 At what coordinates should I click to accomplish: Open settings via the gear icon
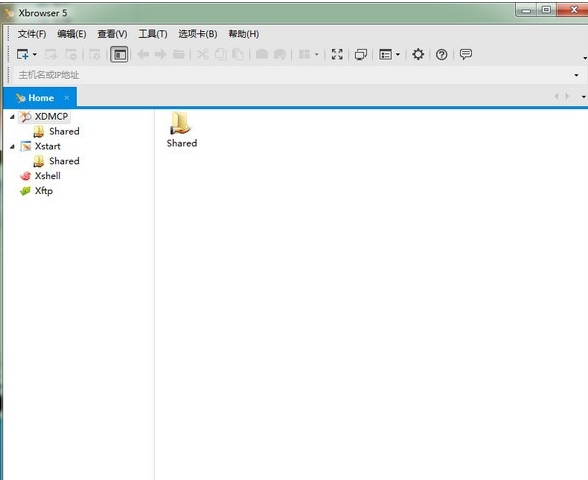pos(418,54)
